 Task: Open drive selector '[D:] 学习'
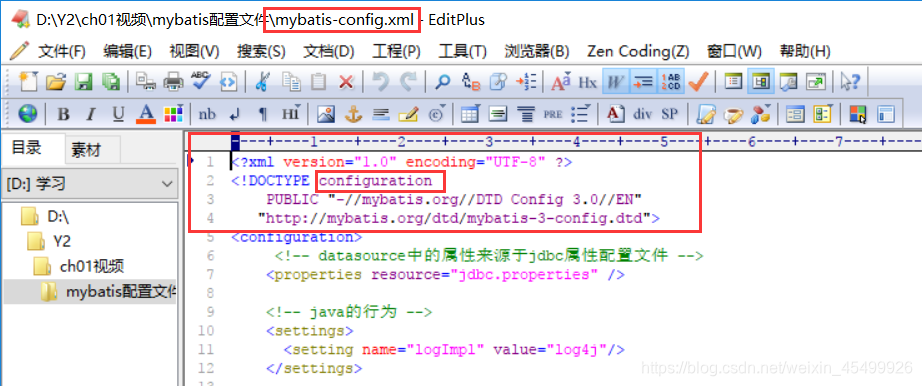89,184
